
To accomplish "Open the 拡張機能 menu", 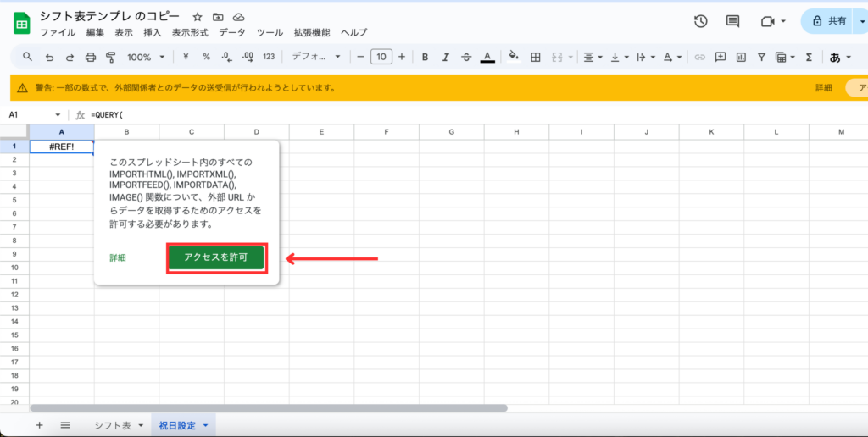I will click(x=312, y=33).
